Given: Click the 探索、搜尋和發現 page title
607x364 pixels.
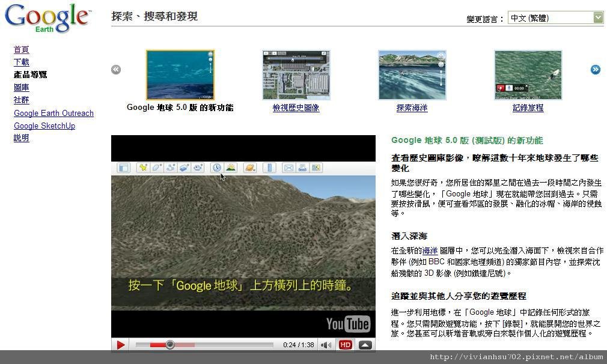Looking at the screenshot, I should click(x=154, y=16).
